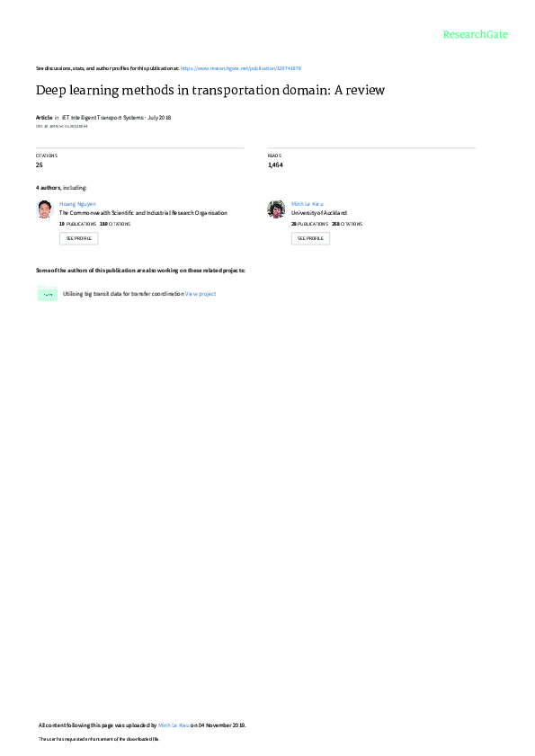Click University of Auckland affiliation text
This screenshot has height=756, width=535.
click(319, 213)
